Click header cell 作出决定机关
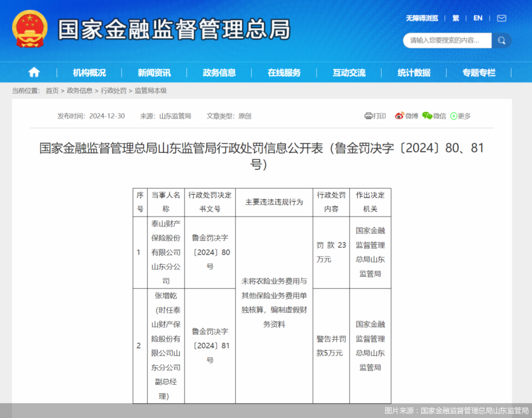Screen dimensions: 532x418 pos(370,203)
